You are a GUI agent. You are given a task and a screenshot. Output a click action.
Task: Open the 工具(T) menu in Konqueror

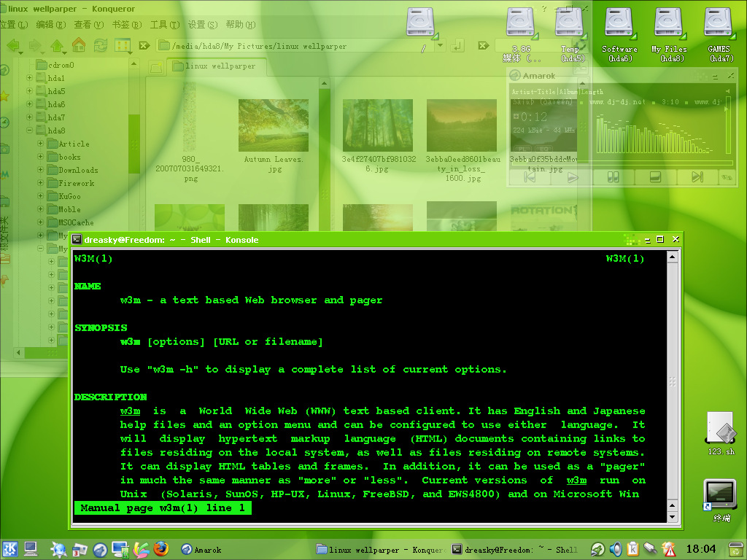tap(165, 25)
